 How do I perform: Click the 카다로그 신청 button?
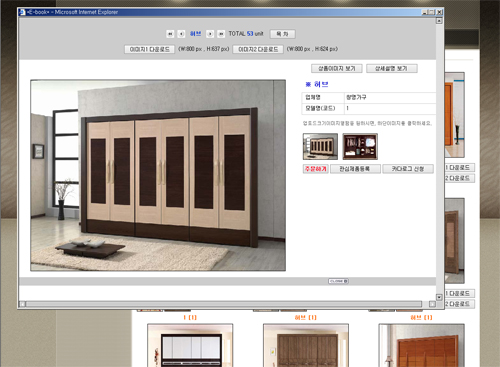[x=408, y=169]
